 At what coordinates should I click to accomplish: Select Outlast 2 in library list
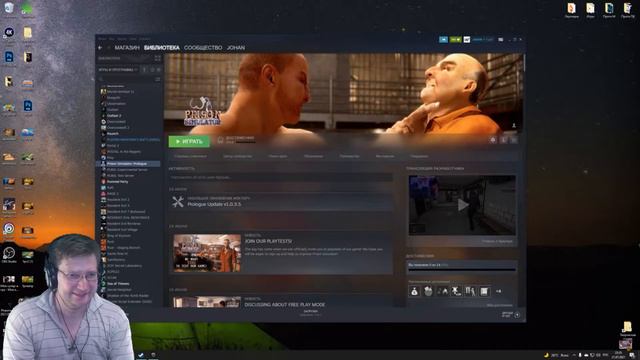point(114,116)
